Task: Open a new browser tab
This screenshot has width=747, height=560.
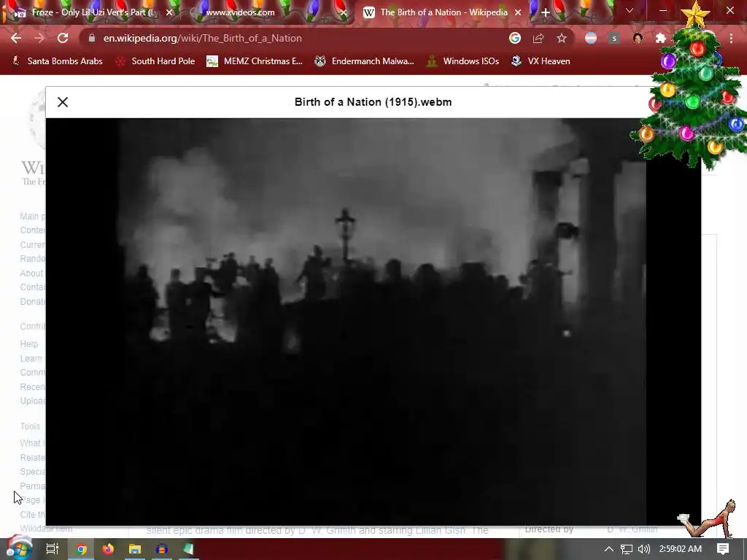Action: point(546,12)
